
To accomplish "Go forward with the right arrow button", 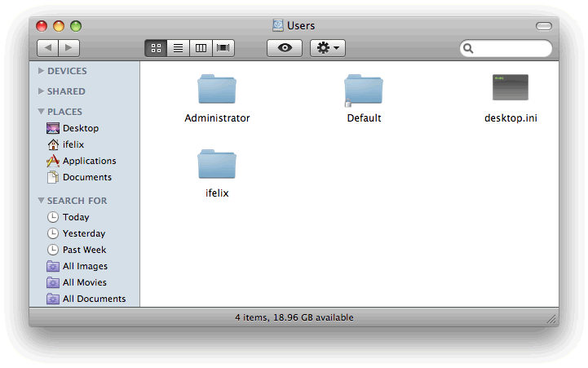I will [x=69, y=48].
